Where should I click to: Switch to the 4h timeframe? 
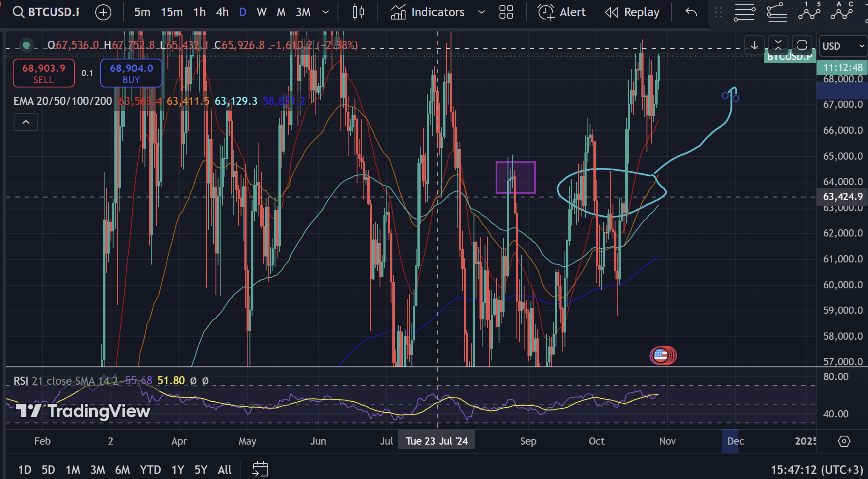[222, 12]
